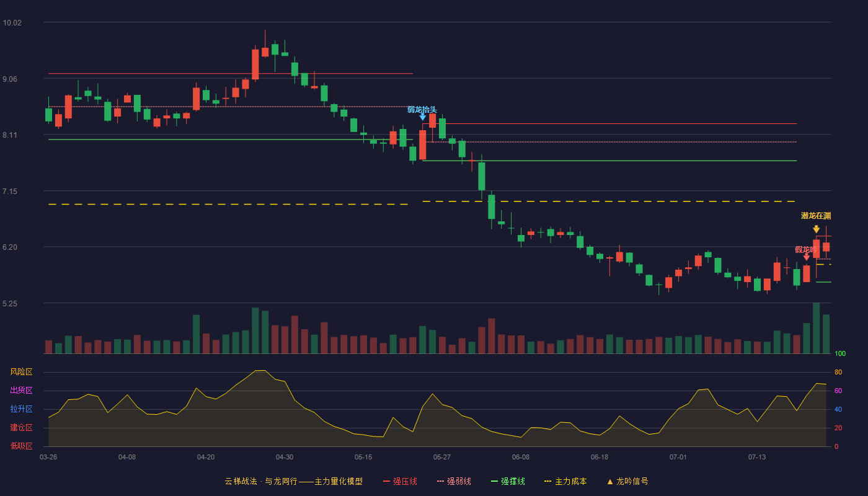This screenshot has height=496, width=868.
Task: Click the 04-30 date label
Action: pyautogui.click(x=285, y=457)
